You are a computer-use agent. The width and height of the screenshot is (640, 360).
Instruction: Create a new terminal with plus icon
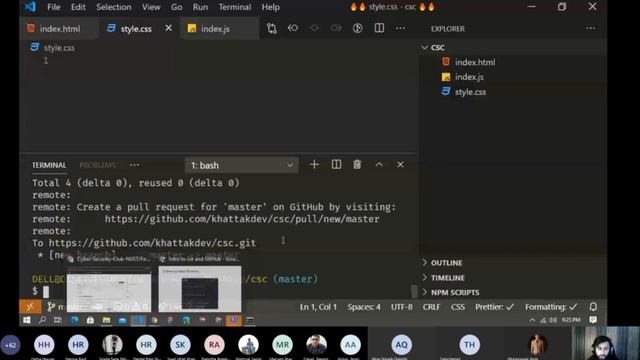pos(314,164)
